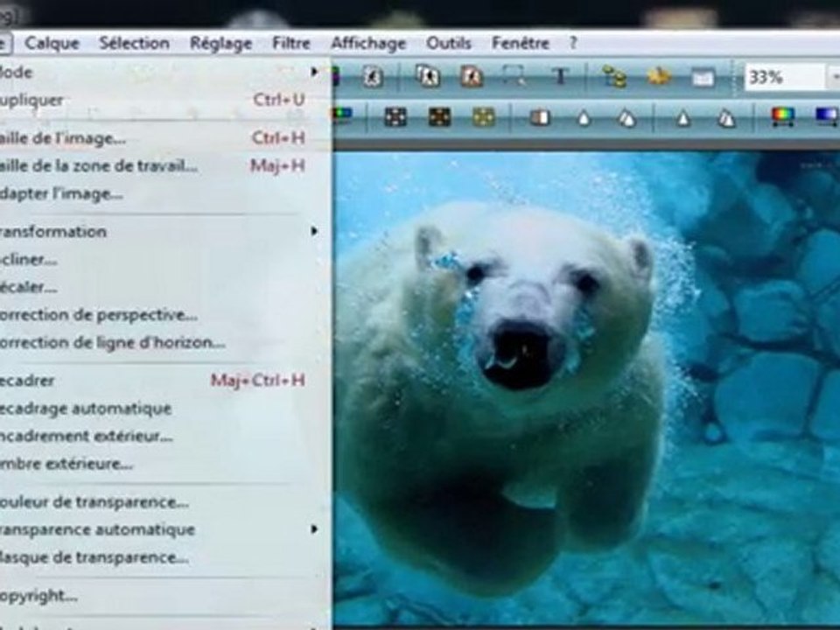This screenshot has width=840, height=630.
Task: Choose Couleur de transparence entry
Action: [x=161, y=502]
